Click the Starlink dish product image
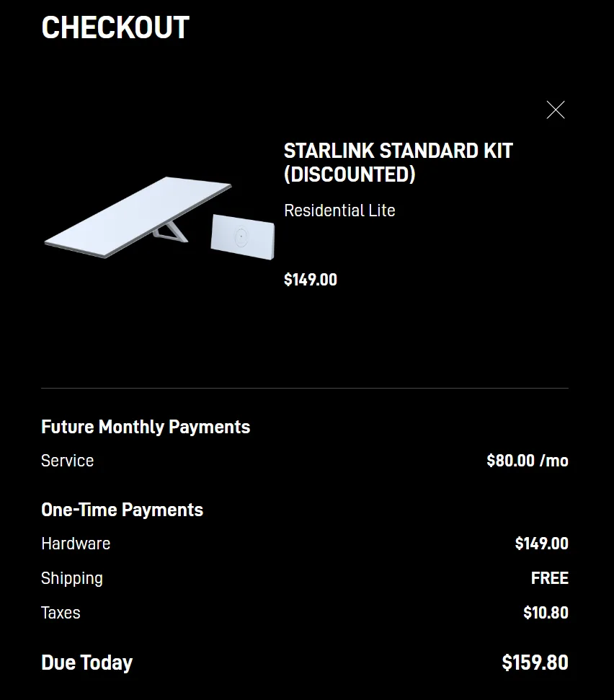 pos(138,217)
